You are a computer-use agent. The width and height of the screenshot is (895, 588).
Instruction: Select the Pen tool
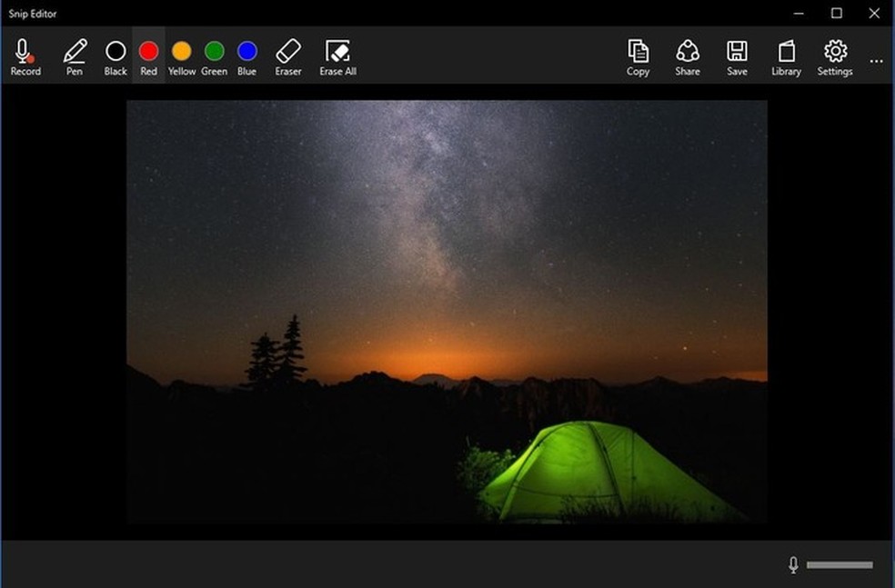coord(75,56)
